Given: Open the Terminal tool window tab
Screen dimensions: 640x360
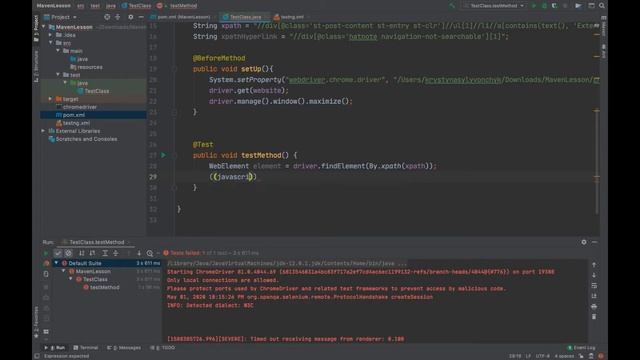Looking at the screenshot, I should (86, 348).
